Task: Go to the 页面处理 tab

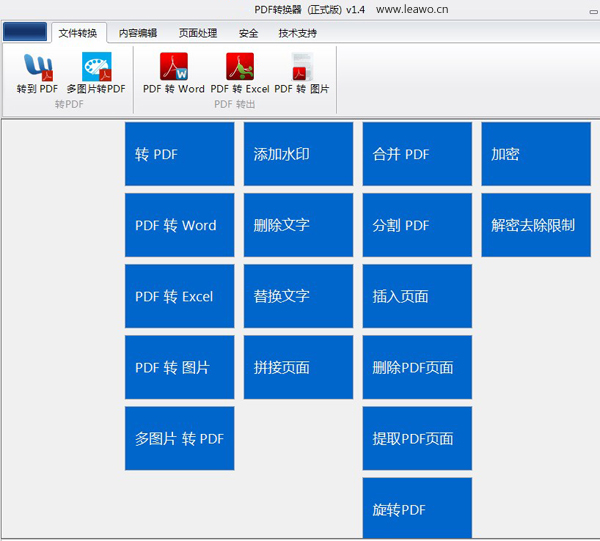Action: coord(198,33)
